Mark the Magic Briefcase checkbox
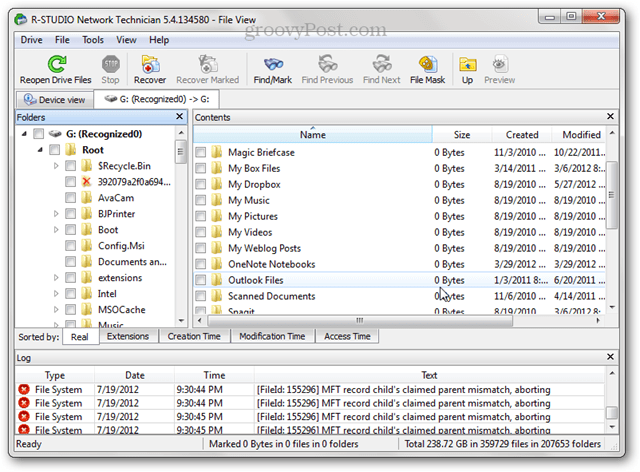The height and width of the screenshot is (472, 640). 200,152
